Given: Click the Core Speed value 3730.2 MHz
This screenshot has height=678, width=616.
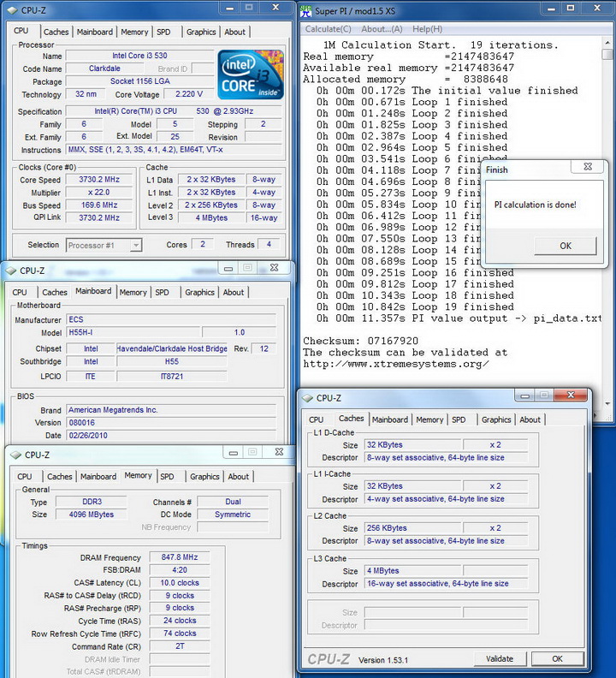Looking at the screenshot, I should 99,180.
